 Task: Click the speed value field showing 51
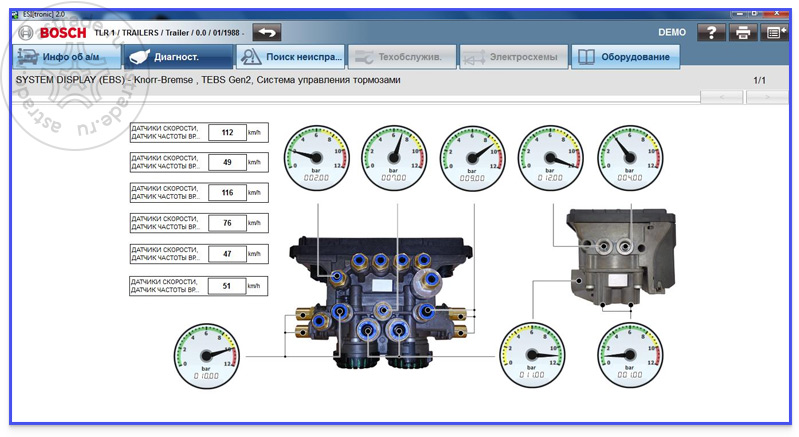[x=227, y=286]
